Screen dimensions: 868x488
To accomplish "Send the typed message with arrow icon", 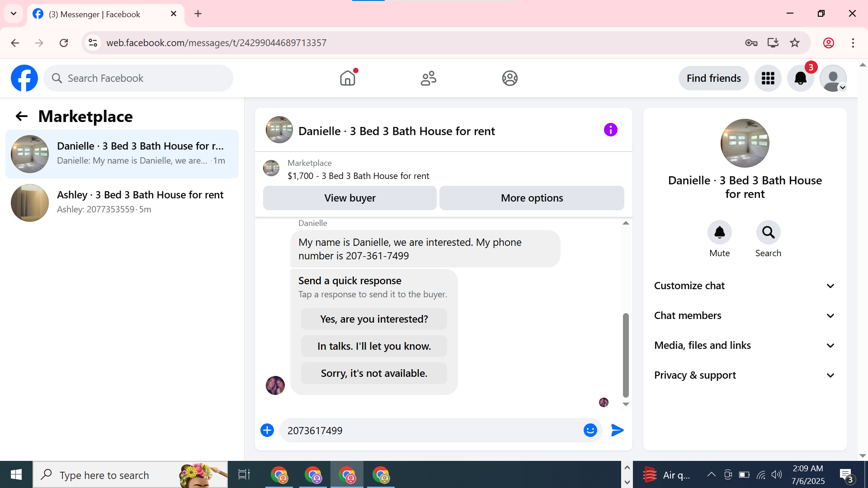I will 617,430.
